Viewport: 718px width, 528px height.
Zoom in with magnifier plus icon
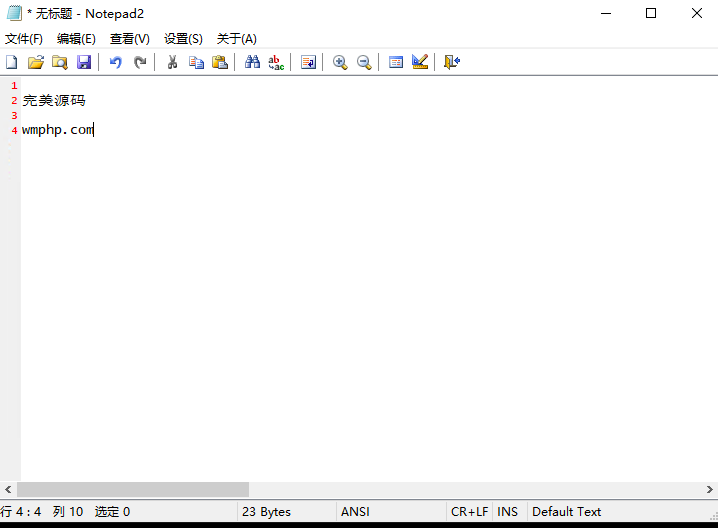[340, 62]
